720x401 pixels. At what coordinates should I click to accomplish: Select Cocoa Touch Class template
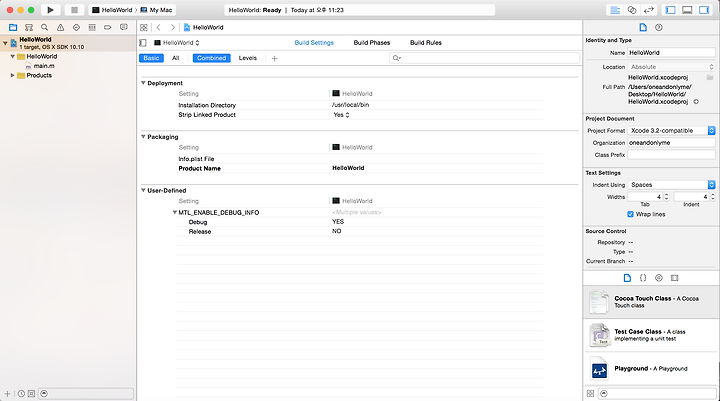[x=651, y=302]
